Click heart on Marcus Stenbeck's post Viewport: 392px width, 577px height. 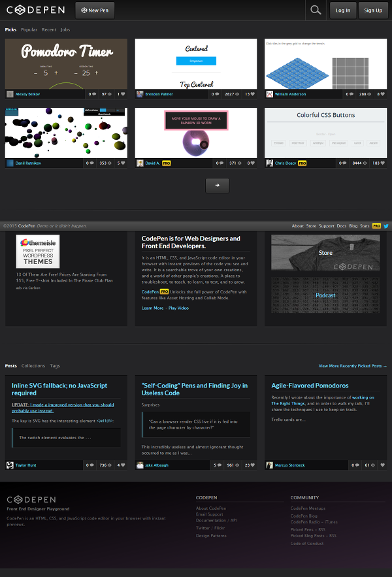(382, 465)
